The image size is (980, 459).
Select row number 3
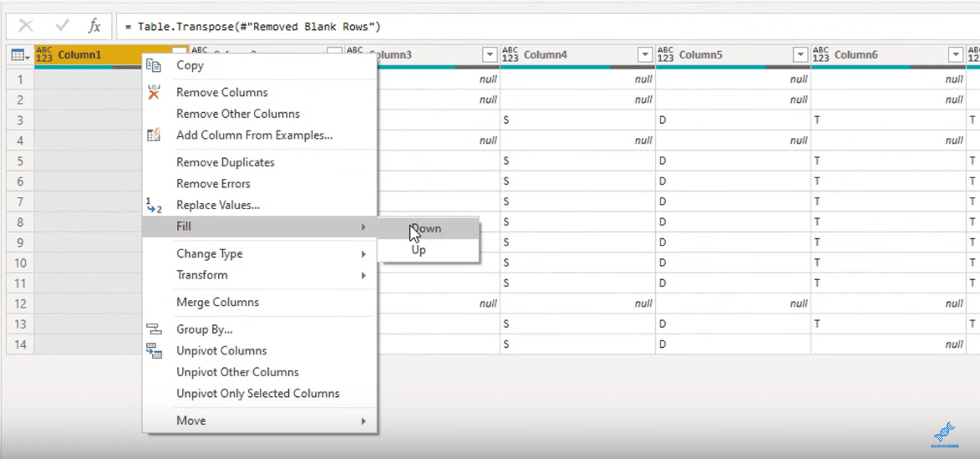coord(20,120)
